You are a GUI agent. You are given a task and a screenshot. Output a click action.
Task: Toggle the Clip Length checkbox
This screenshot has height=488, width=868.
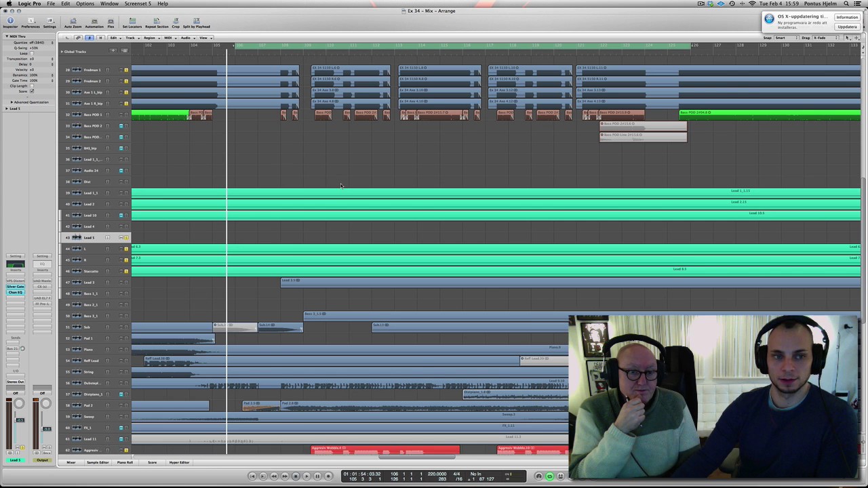click(32, 86)
